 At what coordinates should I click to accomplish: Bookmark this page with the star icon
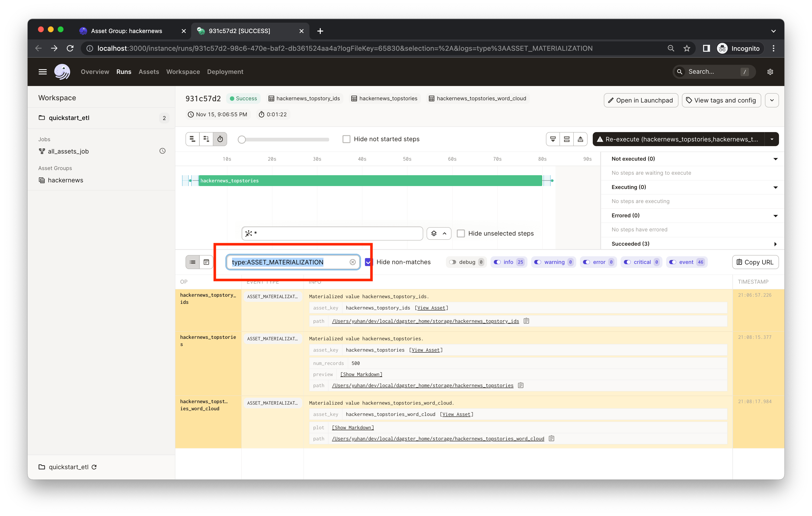[x=687, y=48]
